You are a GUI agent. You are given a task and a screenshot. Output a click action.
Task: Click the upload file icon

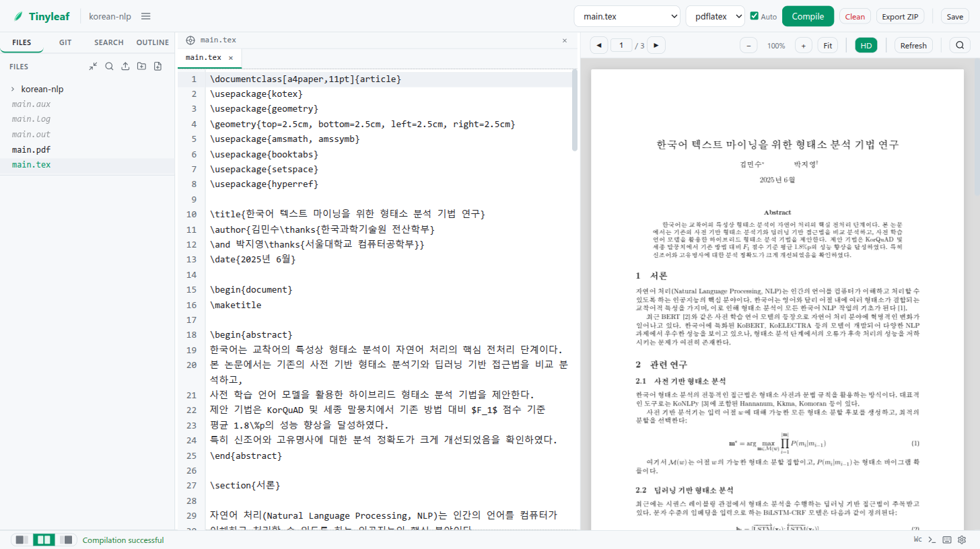125,67
